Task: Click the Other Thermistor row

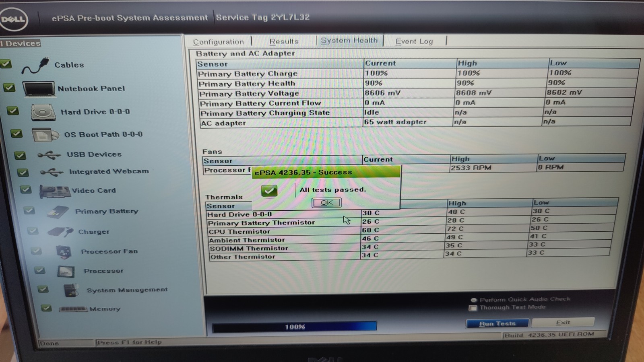Action: (409, 255)
